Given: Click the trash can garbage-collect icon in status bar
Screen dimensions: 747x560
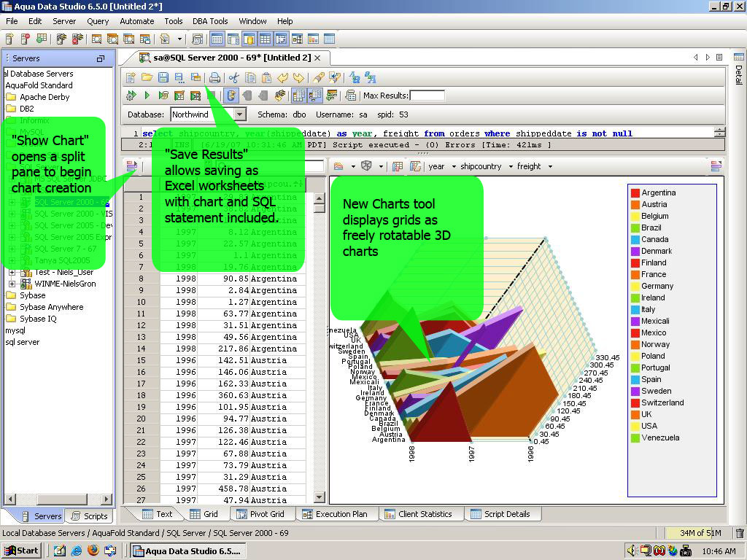Looking at the screenshot, I should coord(740,533).
